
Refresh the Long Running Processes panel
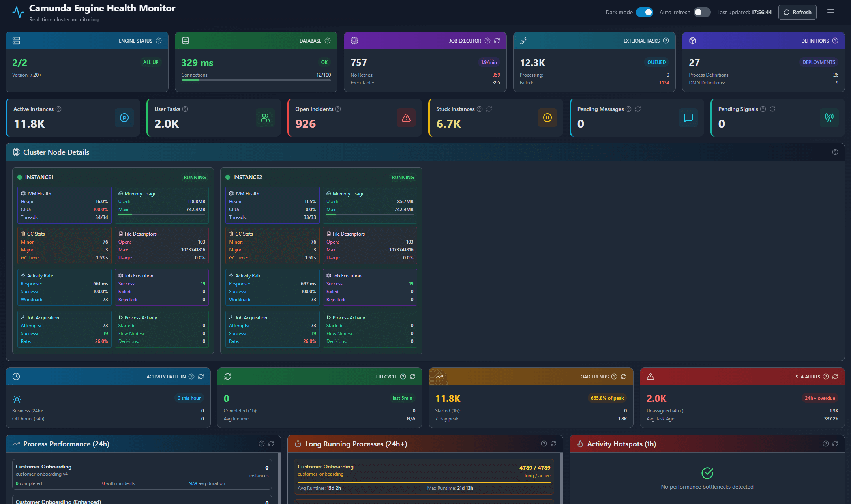pos(553,444)
